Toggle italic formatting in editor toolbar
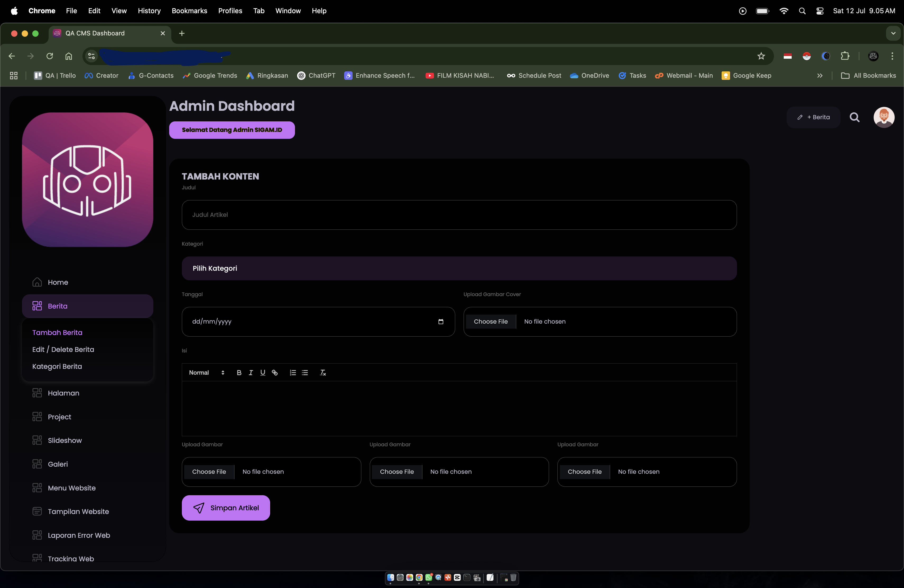The image size is (904, 588). coord(251,373)
